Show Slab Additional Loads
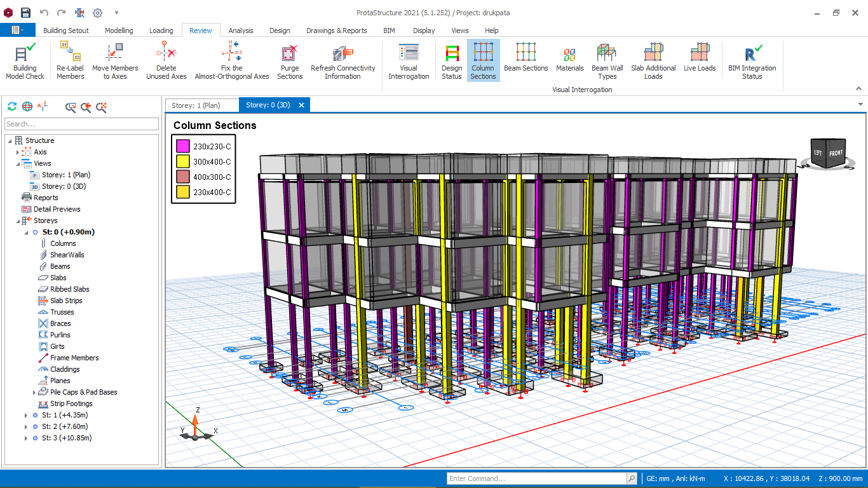Screen dimensions: 868x488 (x=653, y=62)
